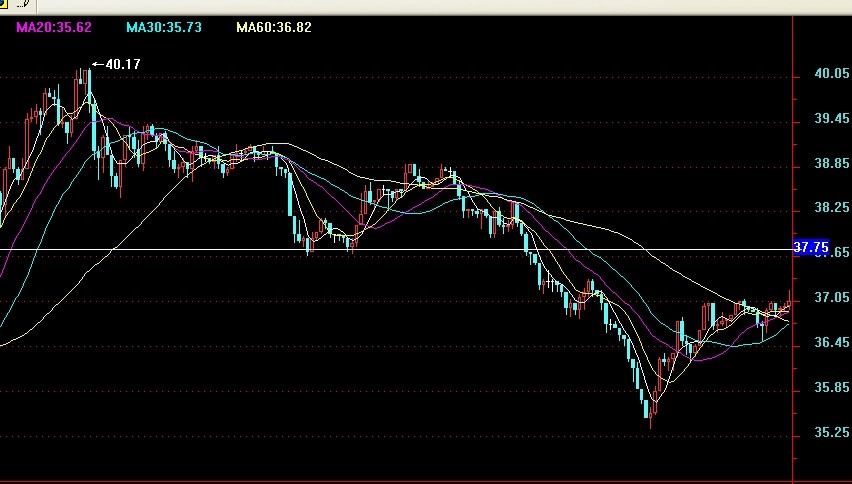Select the MA20:35.62 indicator label
Screen dimensions: 852x484
(x=53, y=27)
